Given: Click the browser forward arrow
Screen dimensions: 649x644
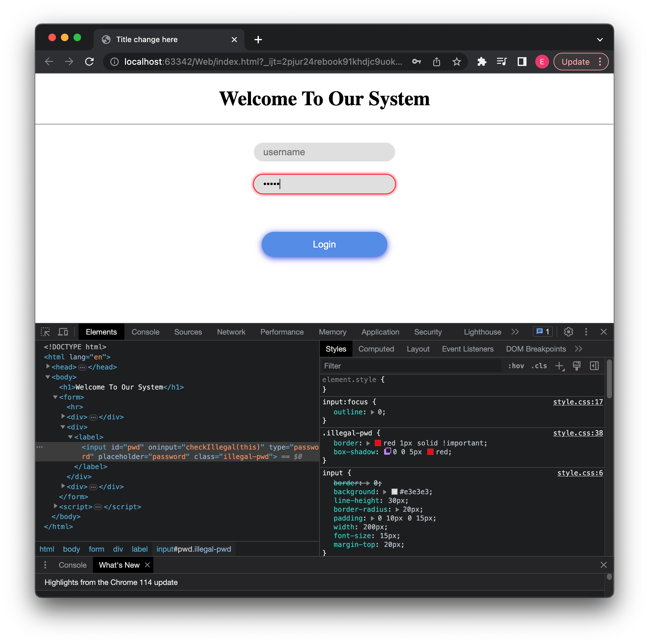Looking at the screenshot, I should click(69, 62).
